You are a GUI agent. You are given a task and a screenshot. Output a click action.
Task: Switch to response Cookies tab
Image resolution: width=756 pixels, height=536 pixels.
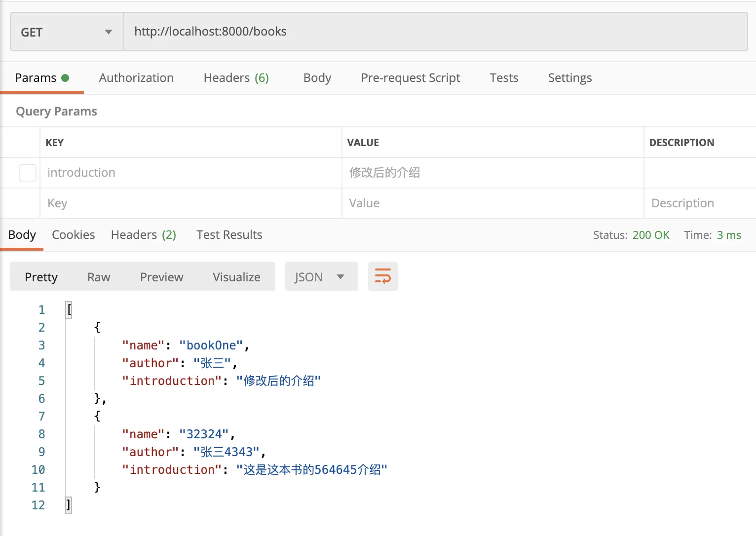tap(73, 235)
